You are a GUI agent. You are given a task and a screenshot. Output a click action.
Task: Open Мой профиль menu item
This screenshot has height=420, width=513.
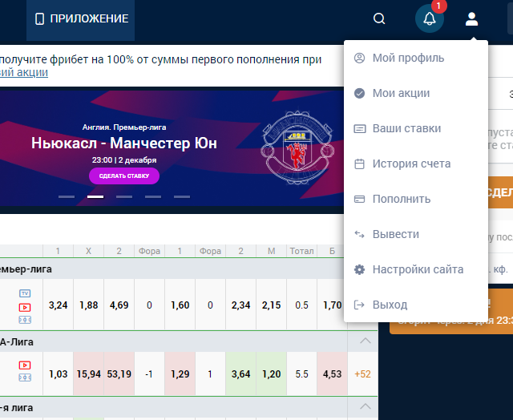(416, 58)
